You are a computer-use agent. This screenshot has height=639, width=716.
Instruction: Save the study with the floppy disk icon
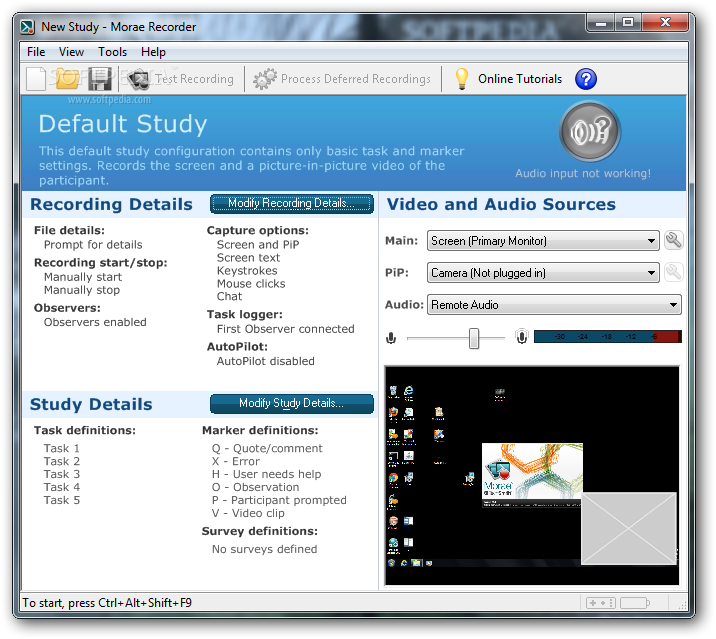(x=99, y=79)
